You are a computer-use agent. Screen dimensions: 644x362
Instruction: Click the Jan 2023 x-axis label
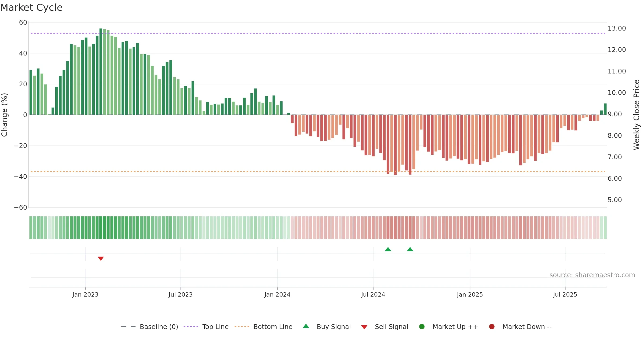pos(85,294)
